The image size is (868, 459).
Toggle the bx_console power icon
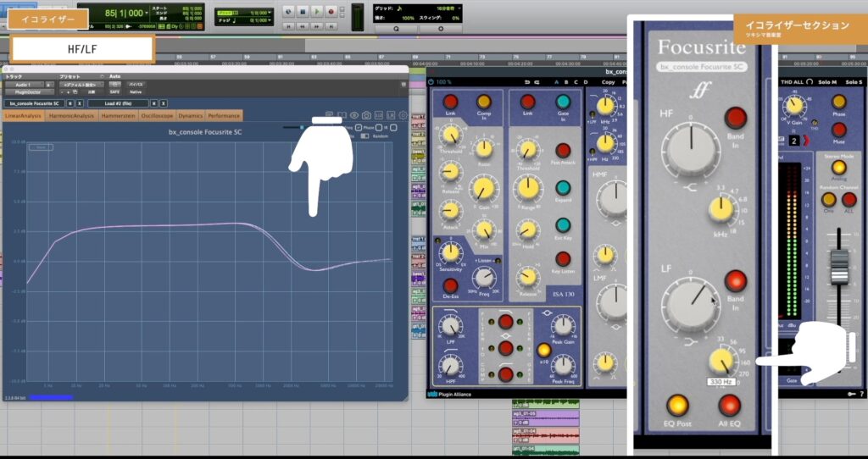coord(431,82)
